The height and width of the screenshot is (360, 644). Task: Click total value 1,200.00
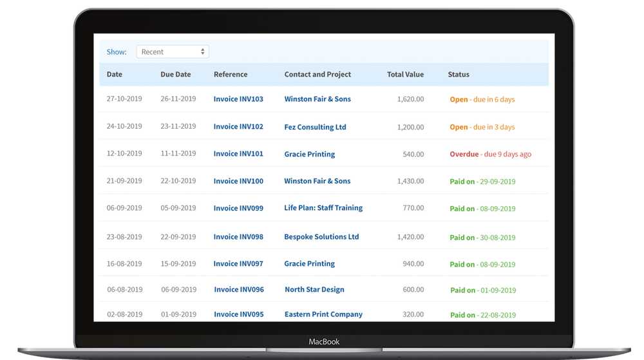410,127
